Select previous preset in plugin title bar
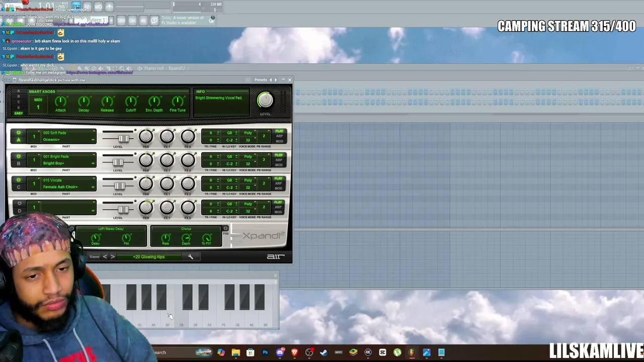This screenshot has width=644, height=362. (x=271, y=80)
